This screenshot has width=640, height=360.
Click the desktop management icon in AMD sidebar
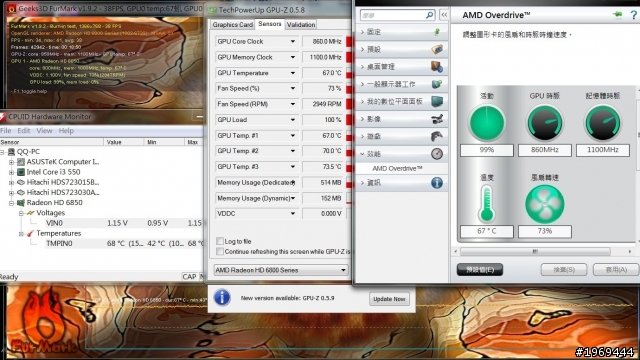pos(437,67)
